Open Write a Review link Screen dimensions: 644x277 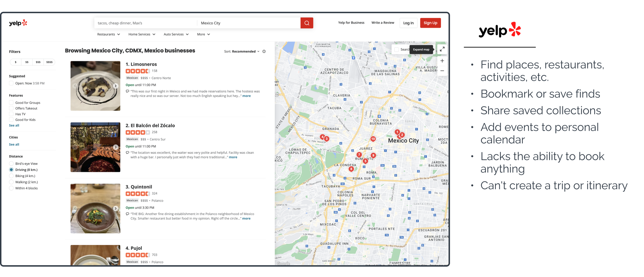(x=383, y=23)
